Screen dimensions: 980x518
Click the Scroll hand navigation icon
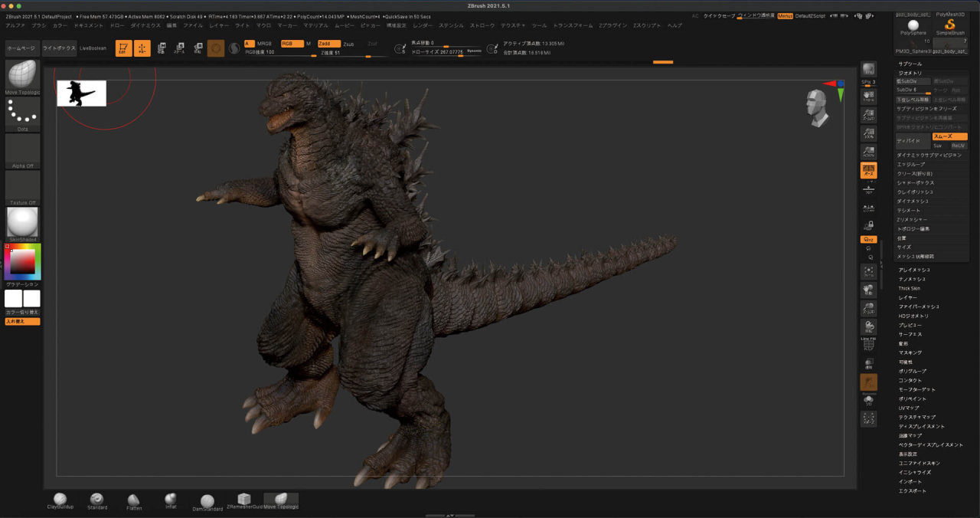tap(868, 96)
